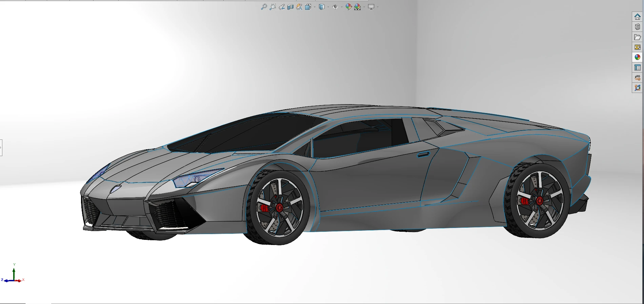Image resolution: width=644 pixels, height=304 pixels.
Task: Open the View Settings monitor icon
Action: click(x=371, y=7)
